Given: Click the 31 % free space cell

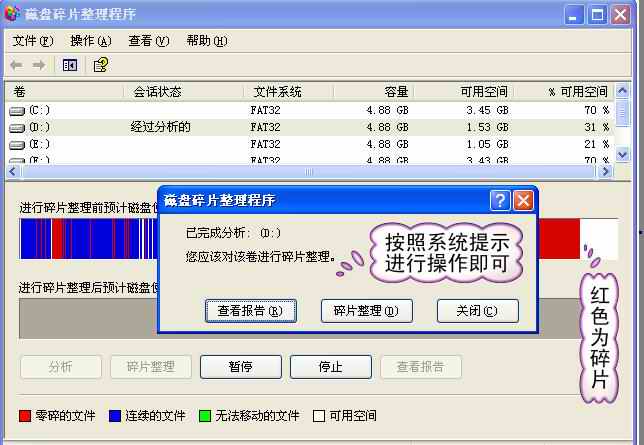Looking at the screenshot, I should [597, 127].
